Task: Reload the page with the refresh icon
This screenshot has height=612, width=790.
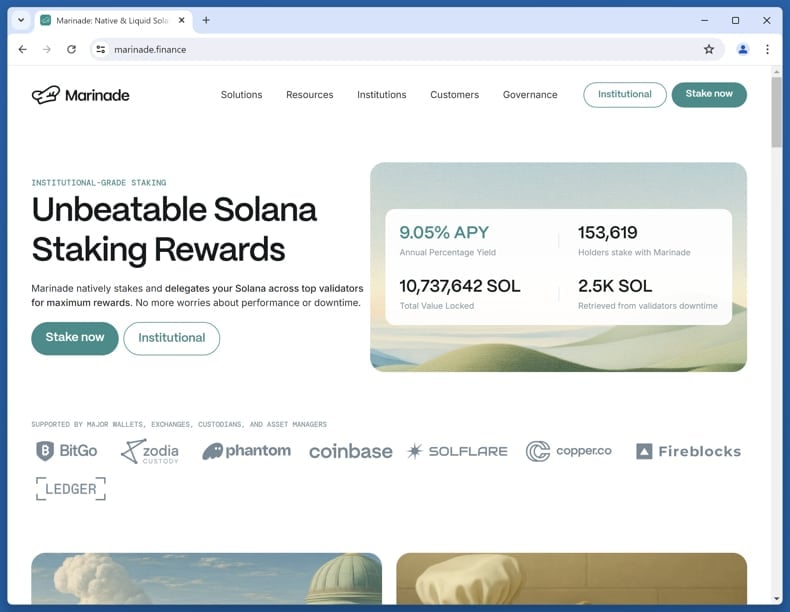Action: pyautogui.click(x=72, y=49)
